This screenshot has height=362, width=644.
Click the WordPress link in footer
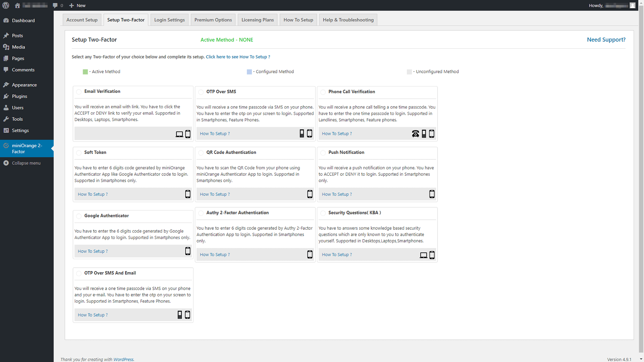[x=123, y=359]
